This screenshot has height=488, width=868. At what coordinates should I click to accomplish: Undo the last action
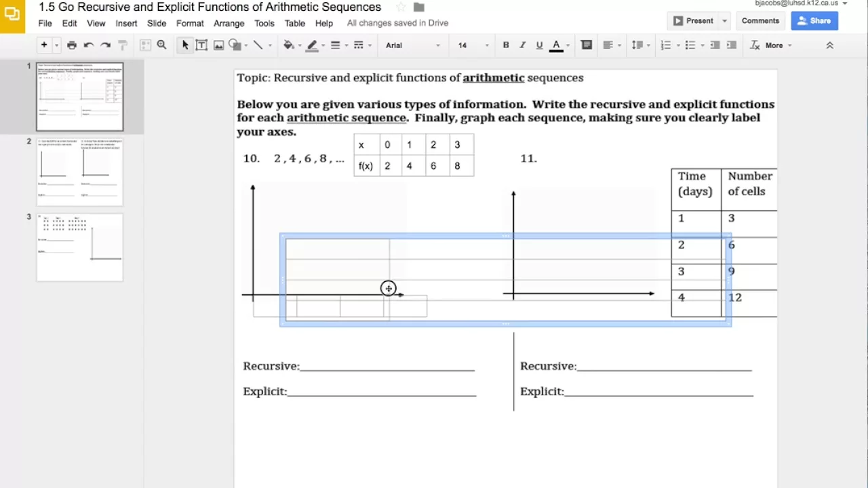pos(89,45)
